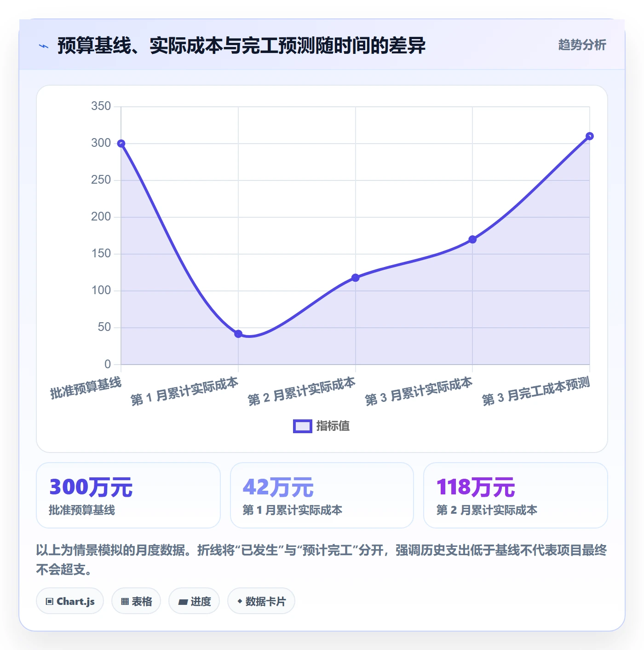Click the lightning icon beside the title
644x650 pixels.
tap(44, 46)
